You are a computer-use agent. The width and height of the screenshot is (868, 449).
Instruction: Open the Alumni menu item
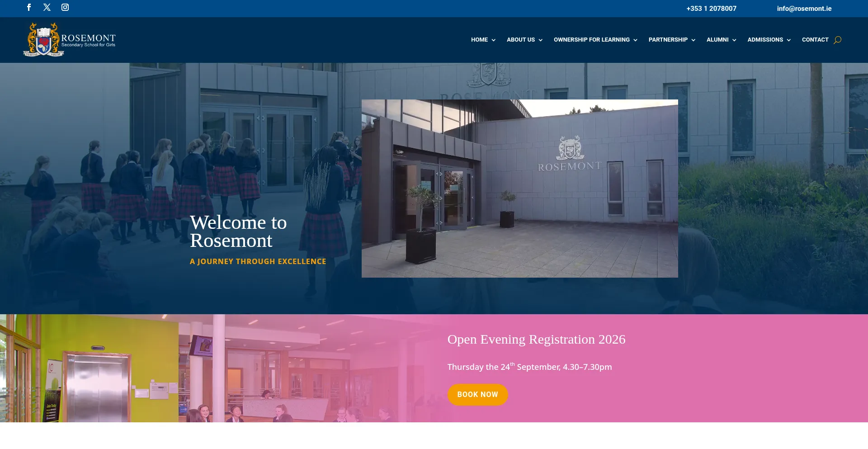[x=717, y=40]
